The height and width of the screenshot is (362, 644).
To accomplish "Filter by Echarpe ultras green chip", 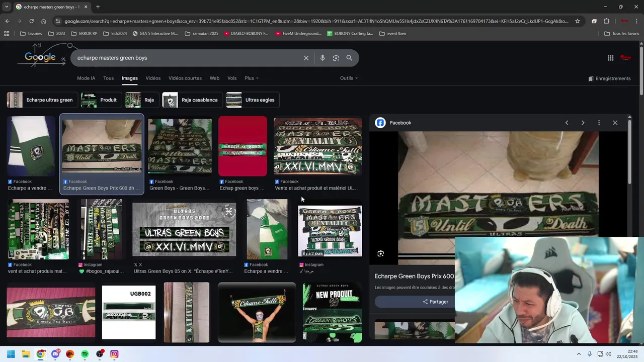I will pyautogui.click(x=42, y=100).
